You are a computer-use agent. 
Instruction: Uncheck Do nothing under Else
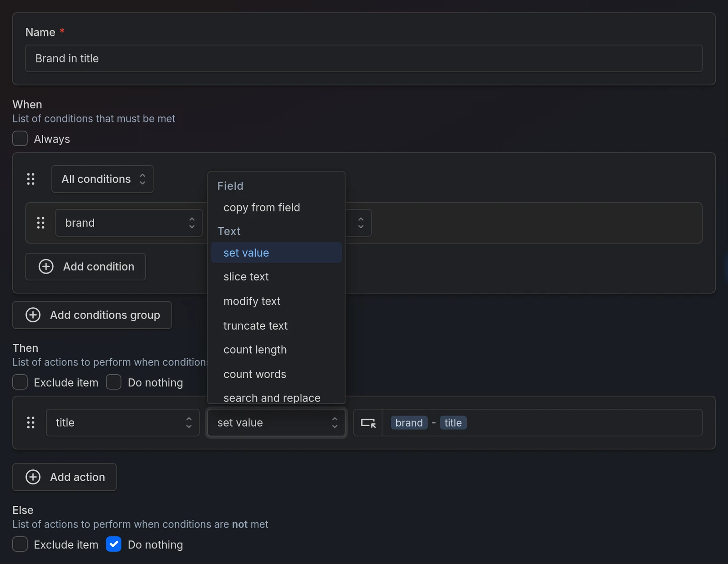pos(114,544)
